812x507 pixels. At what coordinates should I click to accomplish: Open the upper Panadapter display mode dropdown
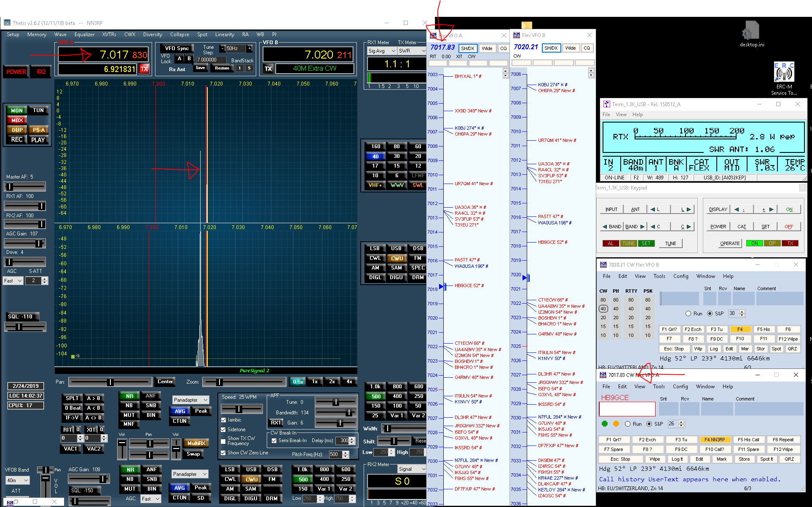tap(191, 400)
